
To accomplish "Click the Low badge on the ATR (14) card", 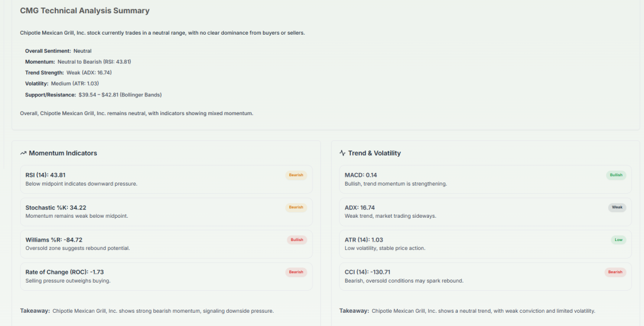I will 619,240.
